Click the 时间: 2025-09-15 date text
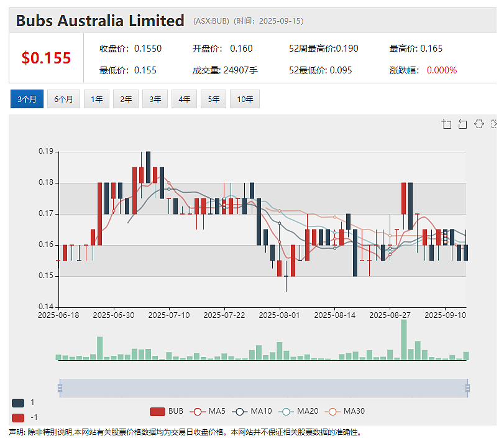Image resolution: width=504 pixels, height=446 pixels. (268, 21)
